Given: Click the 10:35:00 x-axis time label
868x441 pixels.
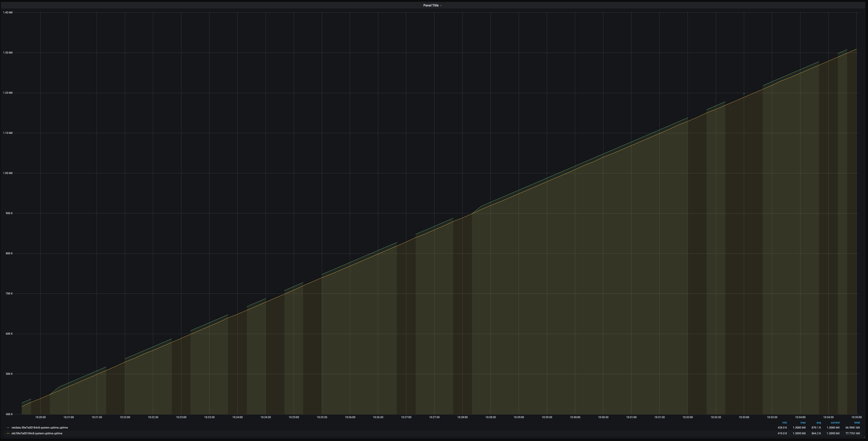Looking at the screenshot, I should pyautogui.click(x=856, y=417).
